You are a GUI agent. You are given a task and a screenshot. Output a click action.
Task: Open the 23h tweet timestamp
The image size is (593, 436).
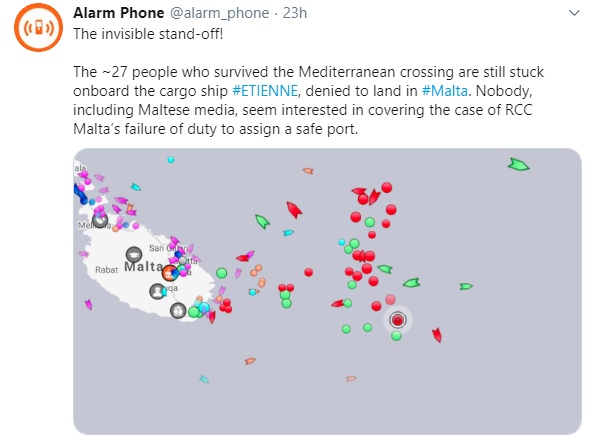[x=295, y=13]
